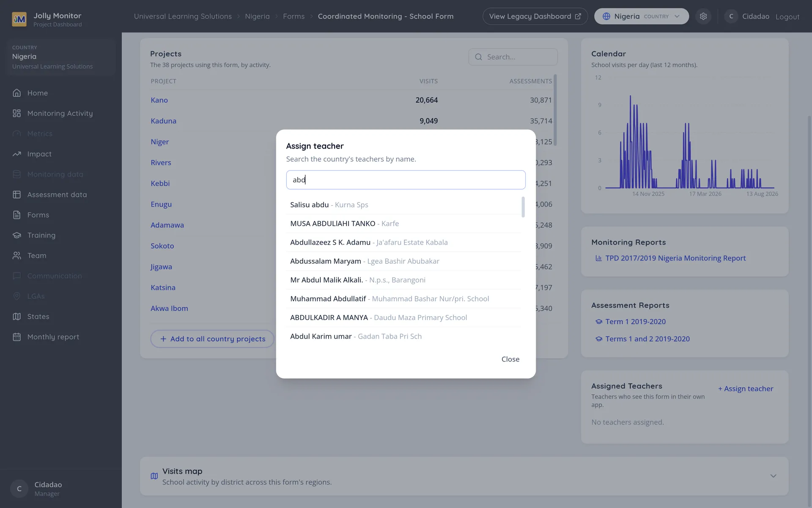Click the Impact trend arrow icon
Image resolution: width=812 pixels, height=508 pixels.
click(x=17, y=154)
